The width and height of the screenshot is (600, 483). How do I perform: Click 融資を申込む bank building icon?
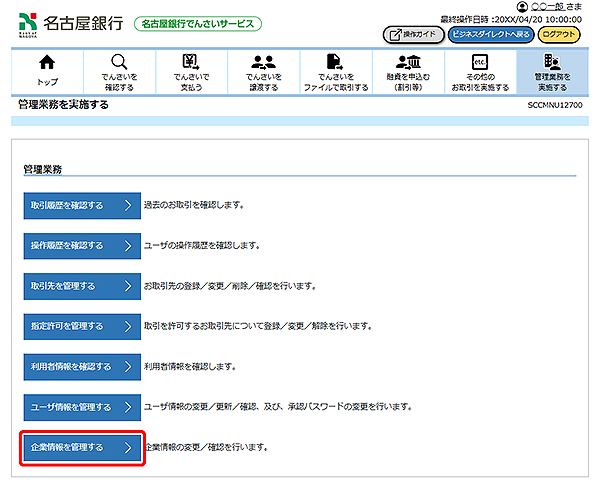click(x=407, y=64)
